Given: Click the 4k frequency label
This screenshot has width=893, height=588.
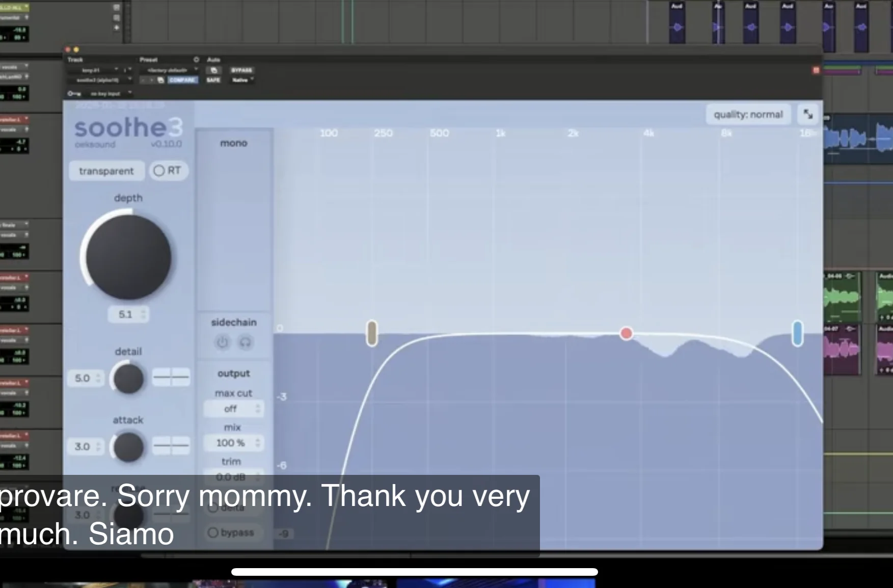Looking at the screenshot, I should pyautogui.click(x=648, y=133).
